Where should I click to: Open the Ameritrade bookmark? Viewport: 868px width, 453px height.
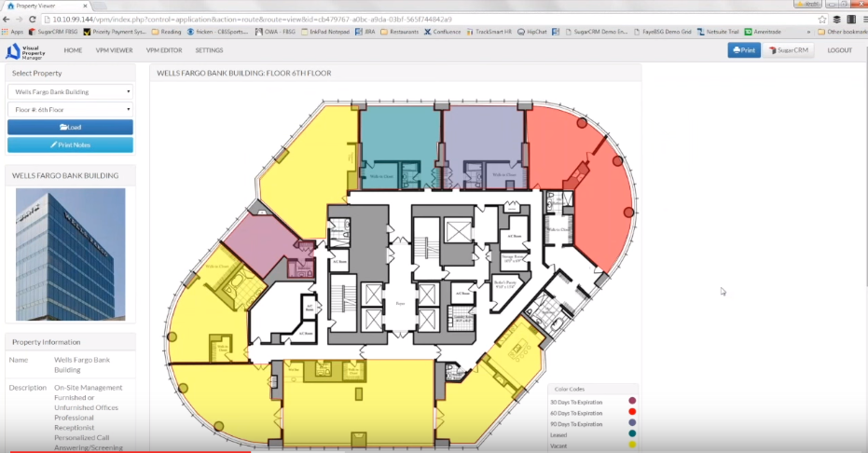(763, 32)
